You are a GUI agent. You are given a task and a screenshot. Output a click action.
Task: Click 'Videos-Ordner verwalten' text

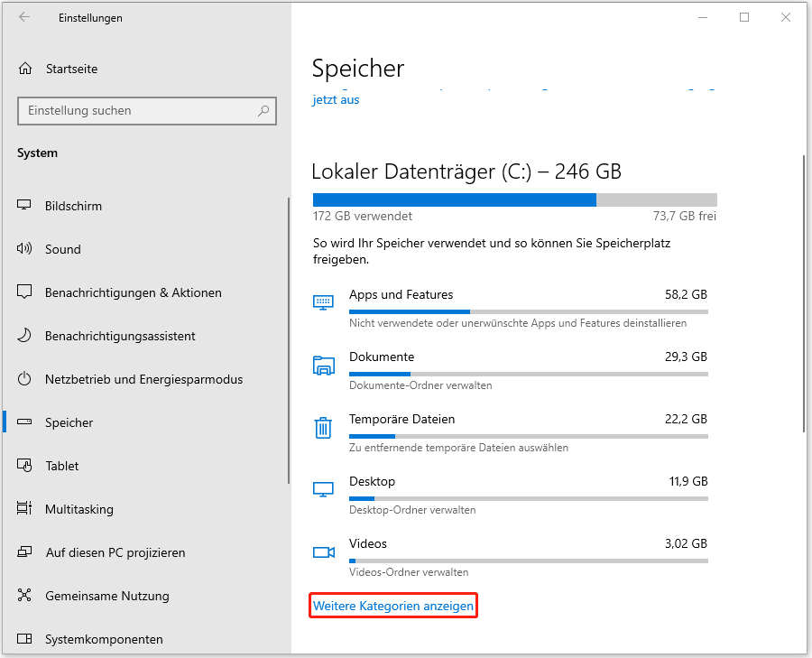[409, 572]
